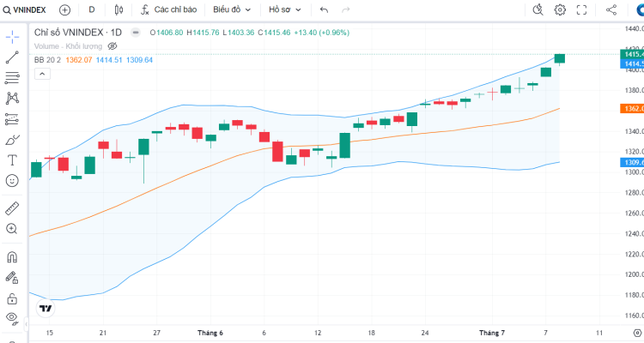Collapse the left drawing toolbar handle
This screenshot has height=343, width=644.
26,324
